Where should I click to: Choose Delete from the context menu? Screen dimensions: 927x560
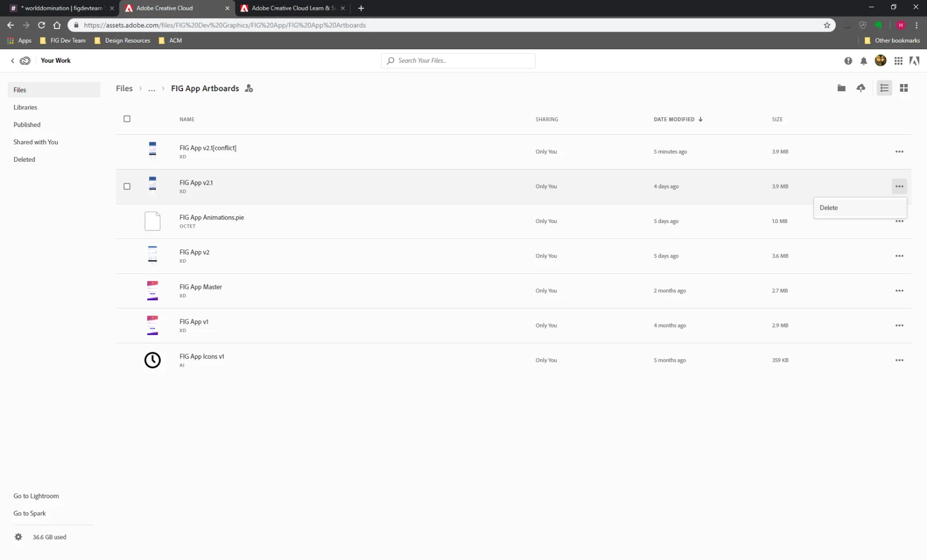click(x=860, y=207)
